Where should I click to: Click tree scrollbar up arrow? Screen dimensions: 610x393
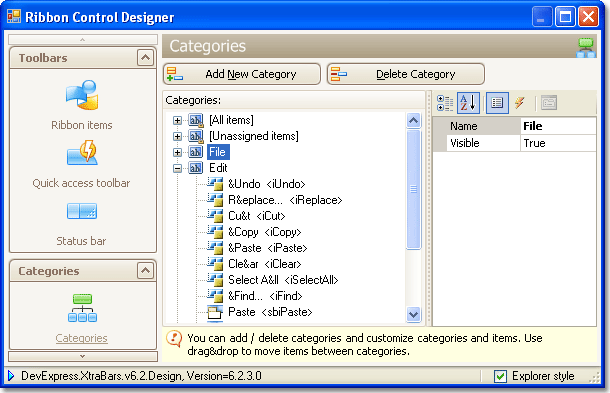414,121
